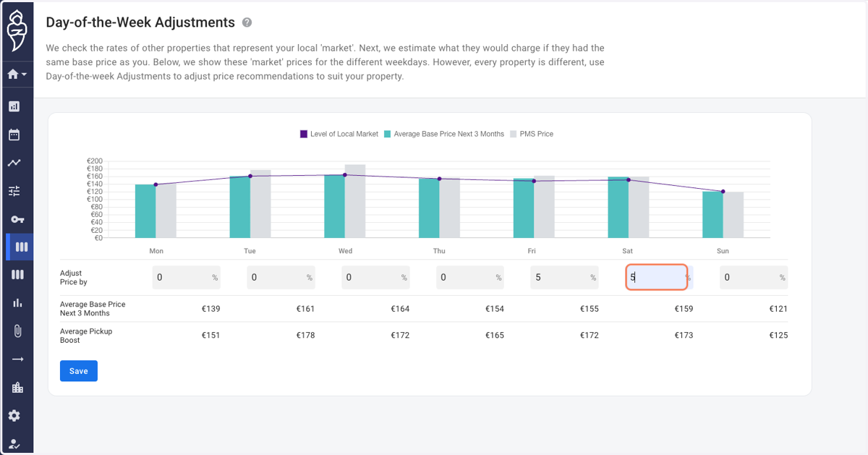
Task: Click the Monday adjust price field
Action: [187, 277]
